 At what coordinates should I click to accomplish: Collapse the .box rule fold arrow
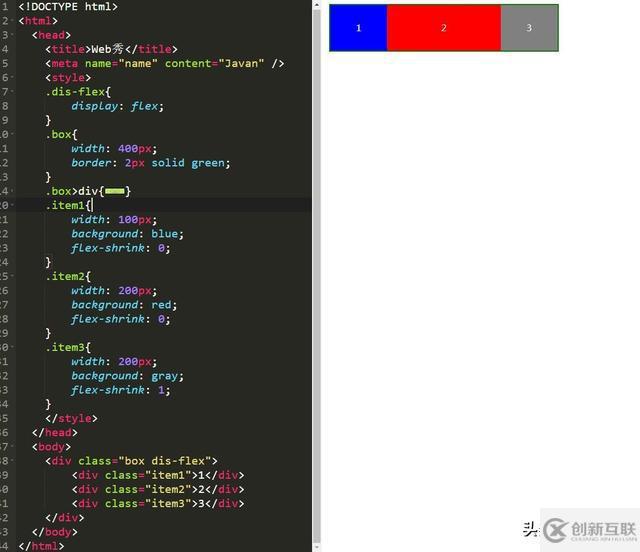tap(12, 134)
